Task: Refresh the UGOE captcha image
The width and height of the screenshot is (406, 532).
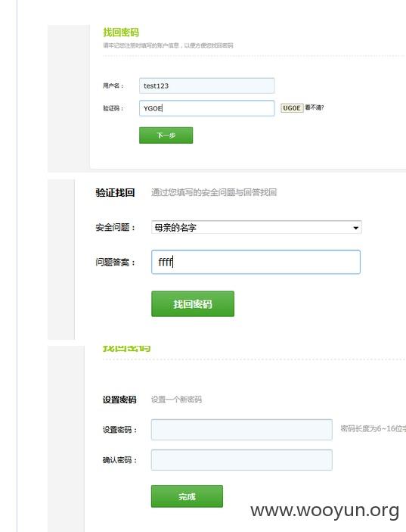Action: pyautogui.click(x=292, y=108)
